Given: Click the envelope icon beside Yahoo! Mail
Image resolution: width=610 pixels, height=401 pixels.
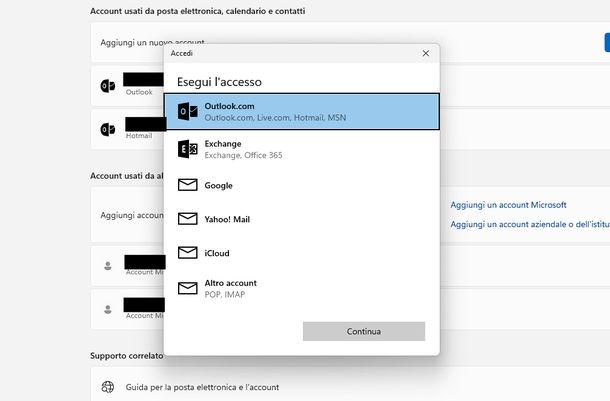Looking at the screenshot, I should pyautogui.click(x=188, y=219).
